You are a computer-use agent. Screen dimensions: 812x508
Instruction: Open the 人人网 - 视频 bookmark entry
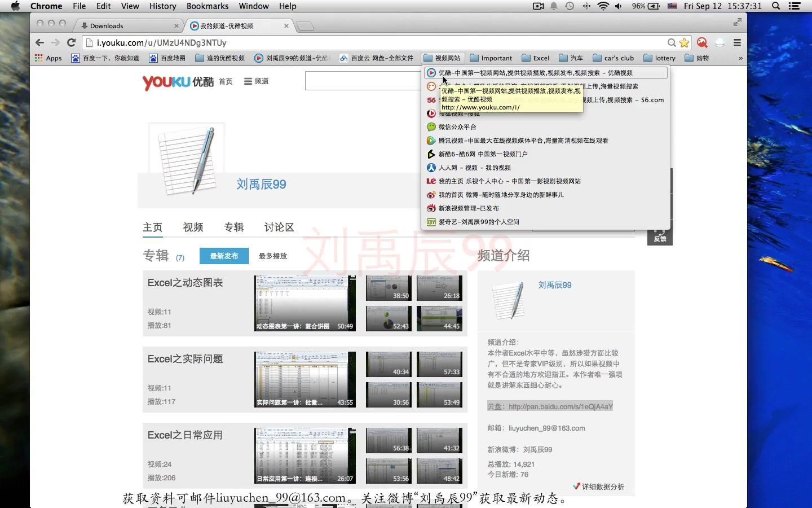coord(545,168)
